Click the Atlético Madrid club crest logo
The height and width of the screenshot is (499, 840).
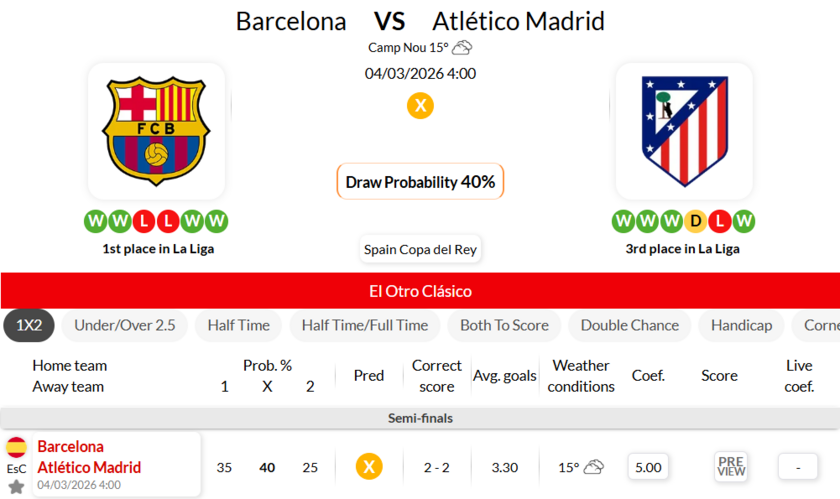[684, 131]
